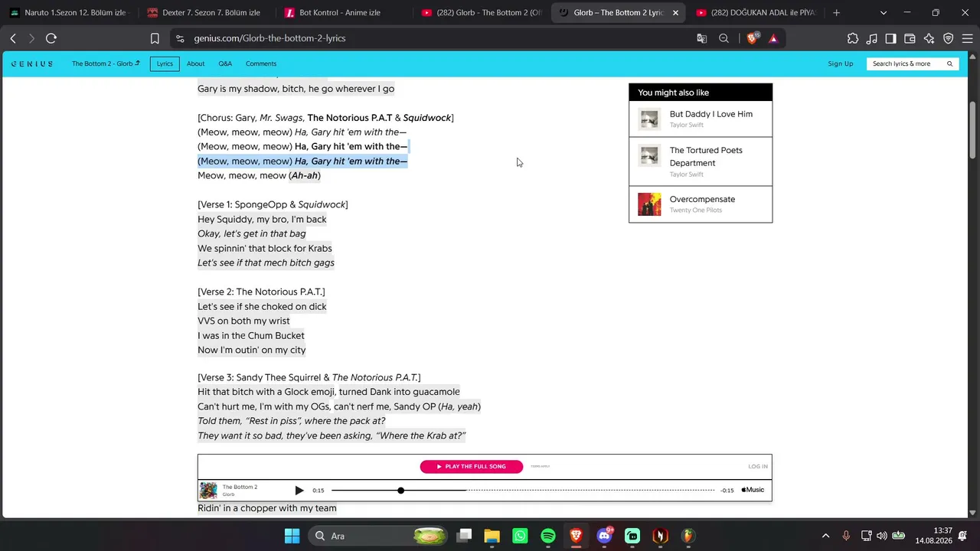
Task: Click lyric 'Hey Squiddy, my bro, I'm back'
Action: pyautogui.click(x=262, y=220)
